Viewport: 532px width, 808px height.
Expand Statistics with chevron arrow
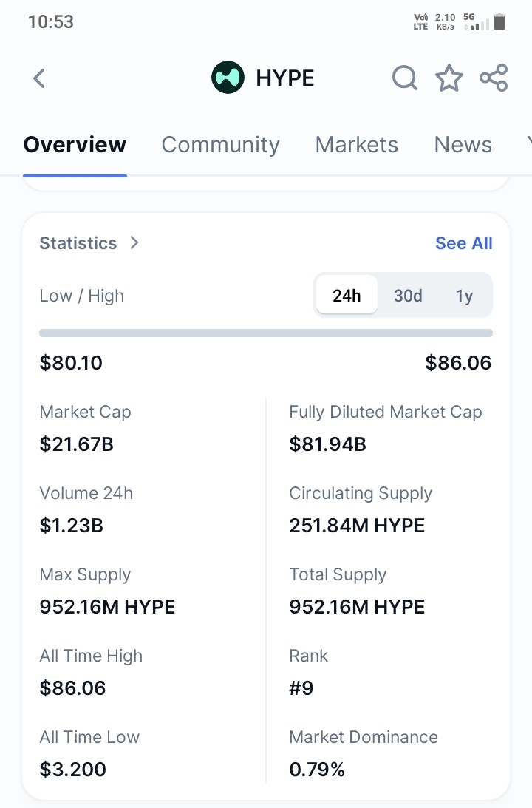[x=134, y=242]
